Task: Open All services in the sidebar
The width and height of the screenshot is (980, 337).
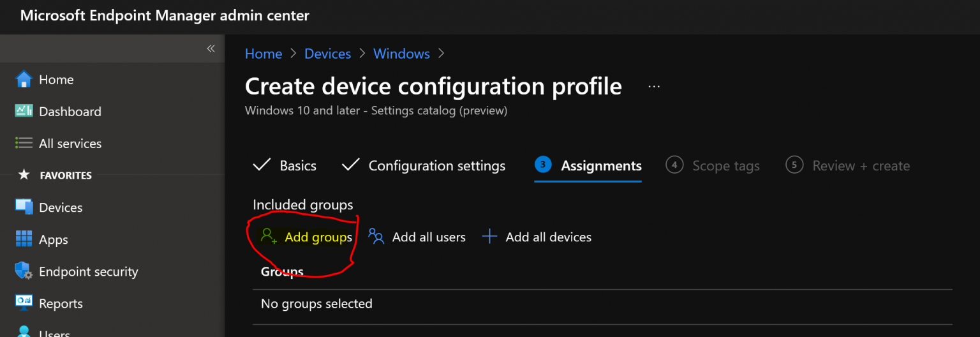Action: [70, 144]
